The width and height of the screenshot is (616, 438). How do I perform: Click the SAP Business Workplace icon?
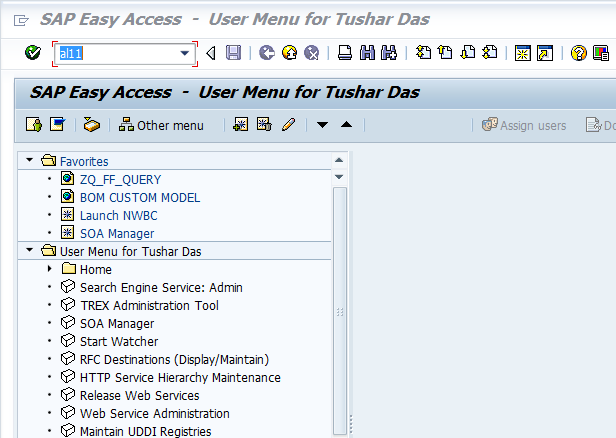[92, 125]
